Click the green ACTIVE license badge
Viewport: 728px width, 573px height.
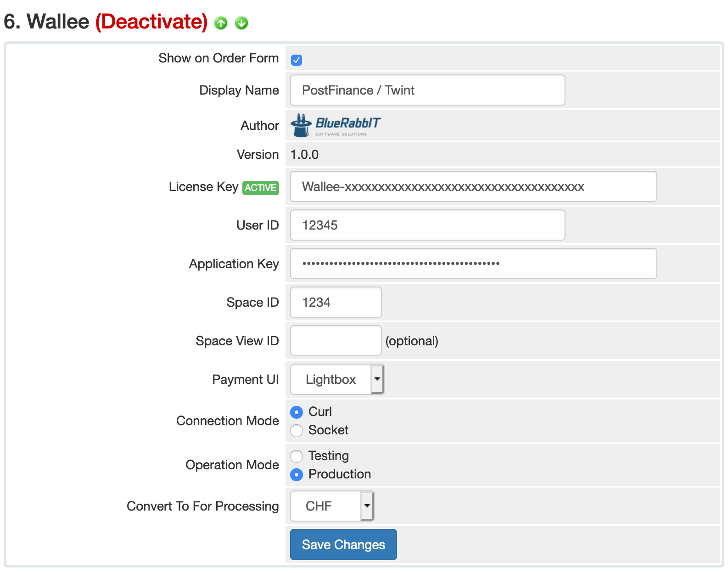260,188
